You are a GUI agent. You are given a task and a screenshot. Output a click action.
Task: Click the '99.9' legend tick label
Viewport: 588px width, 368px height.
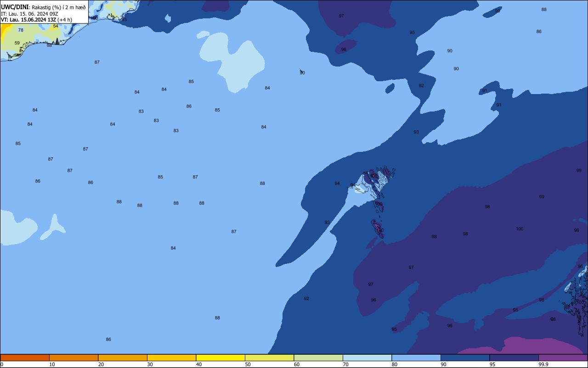543,364
